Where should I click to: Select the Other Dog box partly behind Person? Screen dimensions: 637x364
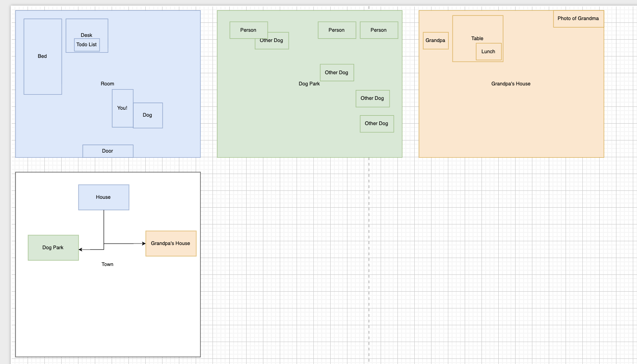coord(277,43)
